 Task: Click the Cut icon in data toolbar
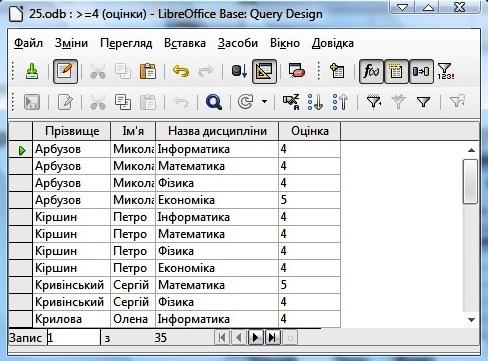(x=98, y=102)
